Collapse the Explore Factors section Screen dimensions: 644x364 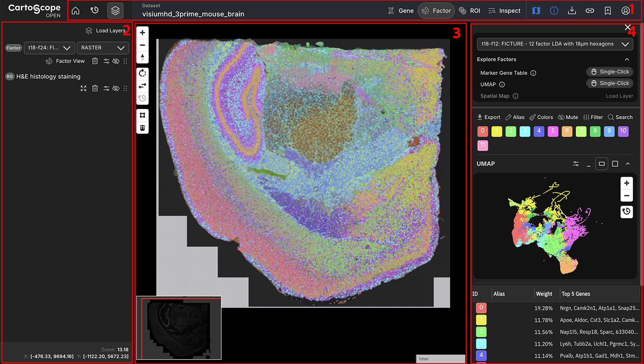627,59
